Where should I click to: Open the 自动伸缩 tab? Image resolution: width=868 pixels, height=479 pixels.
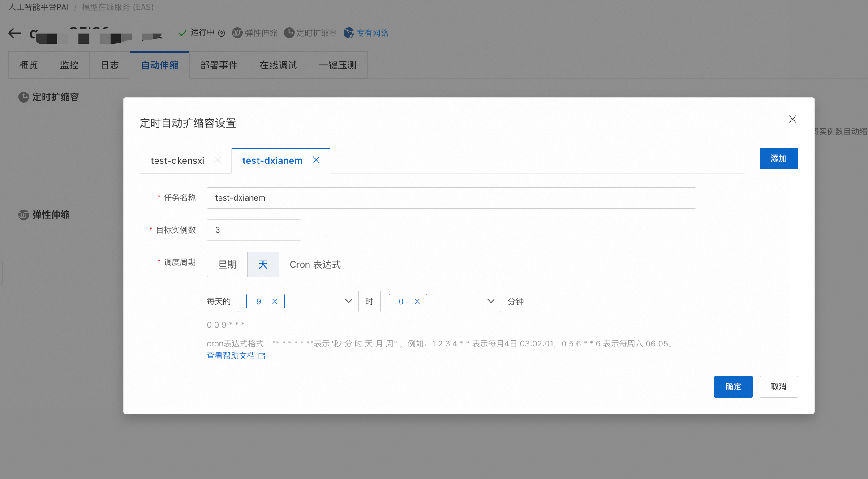click(160, 65)
